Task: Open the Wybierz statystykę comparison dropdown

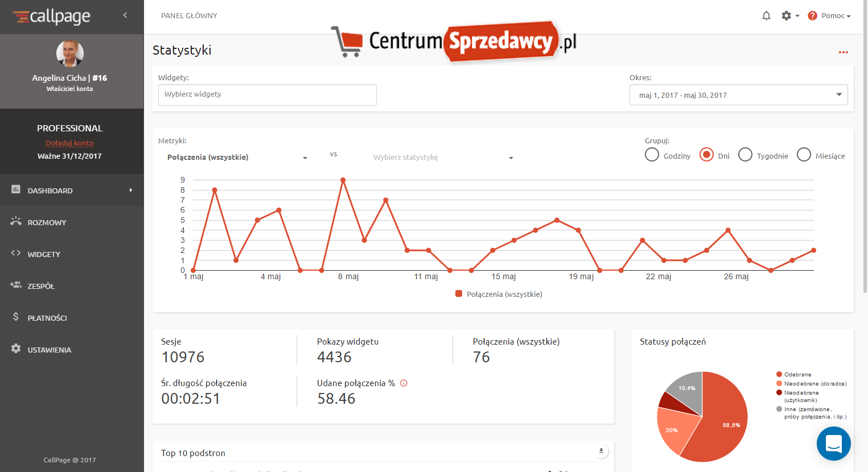Action: pyautogui.click(x=443, y=158)
